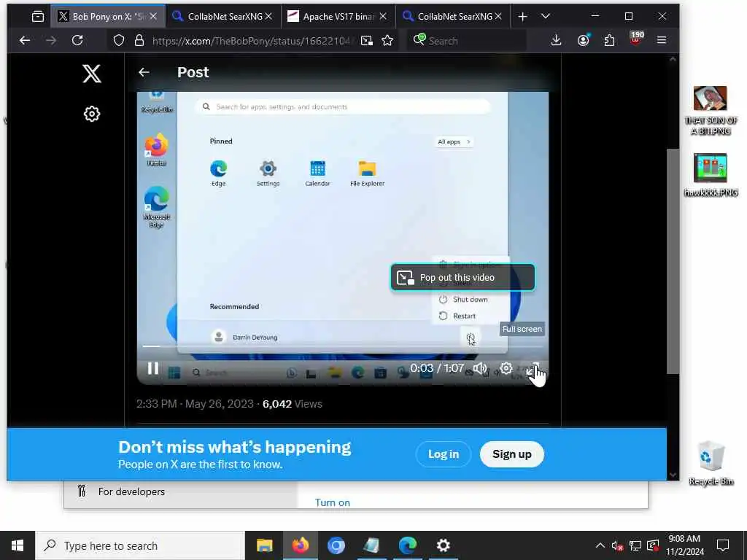This screenshot has width=747, height=560.
Task: Go back using the Post back arrow
Action: (144, 72)
